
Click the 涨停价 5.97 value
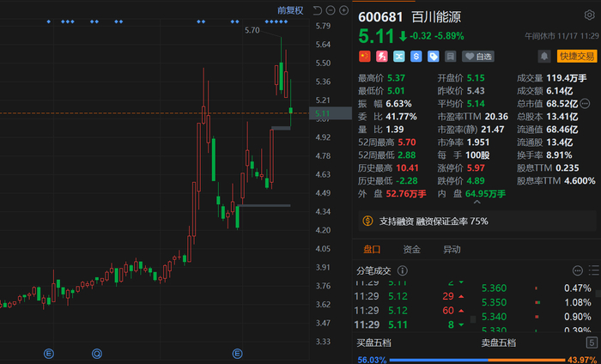pos(476,167)
